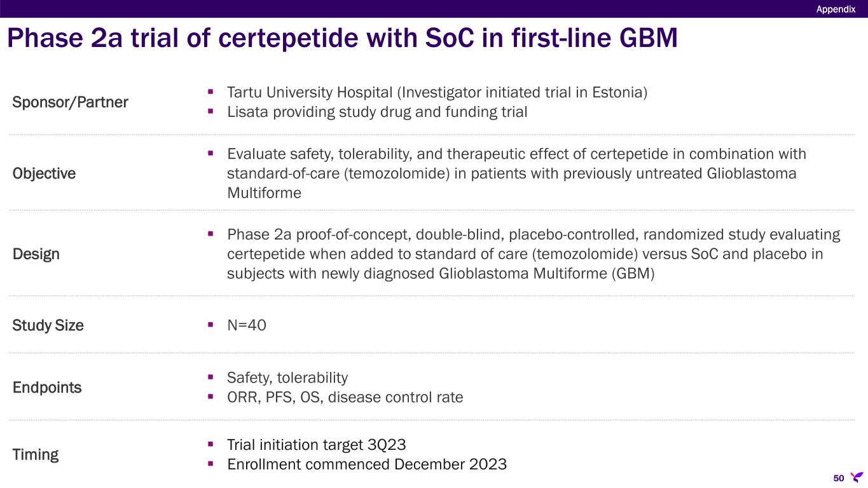Select the ORR, PFS, OS endpoints line

(x=345, y=398)
